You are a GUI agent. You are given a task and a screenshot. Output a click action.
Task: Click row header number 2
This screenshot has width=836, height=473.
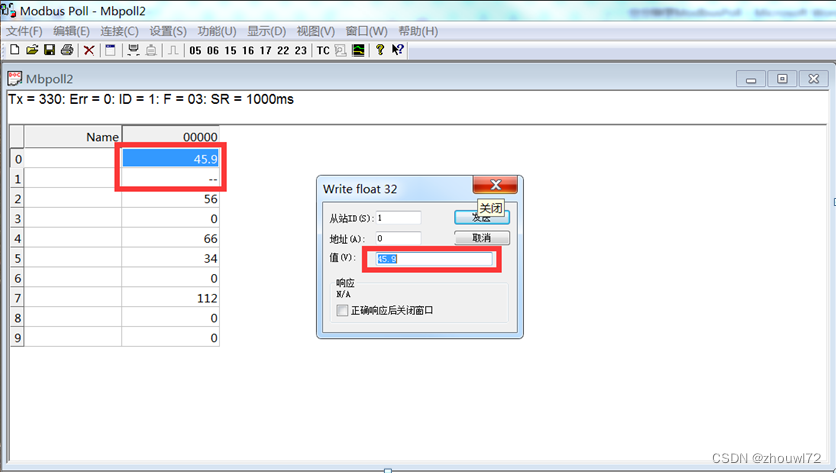18,199
